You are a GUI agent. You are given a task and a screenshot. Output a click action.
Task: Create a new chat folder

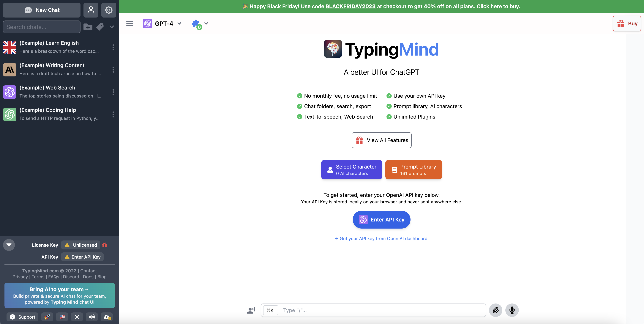[x=88, y=27]
